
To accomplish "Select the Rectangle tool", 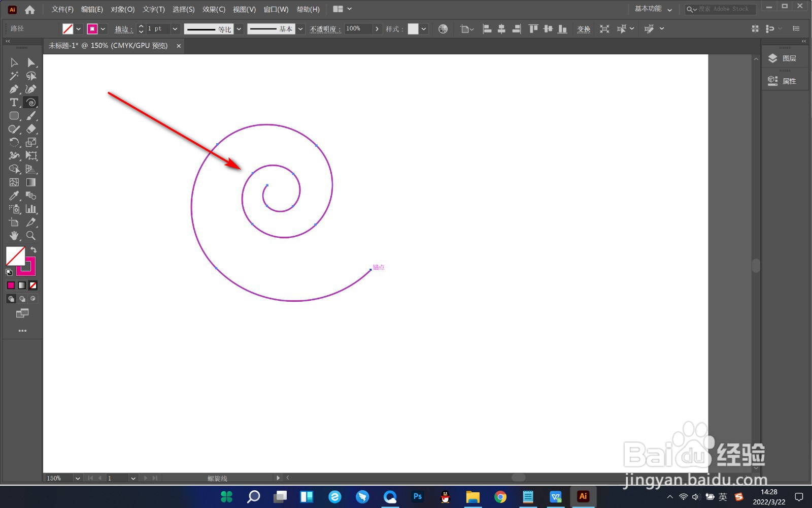I will [x=14, y=116].
